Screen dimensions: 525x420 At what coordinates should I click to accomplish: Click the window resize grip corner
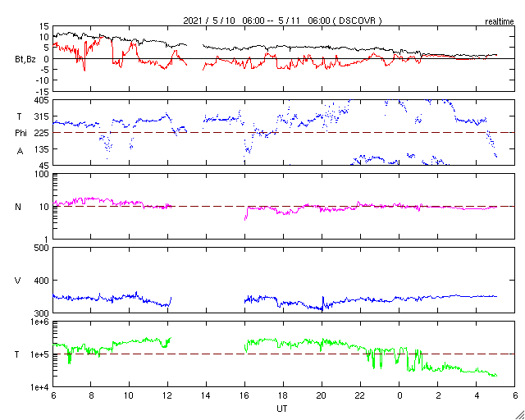(x=520, y=415)
